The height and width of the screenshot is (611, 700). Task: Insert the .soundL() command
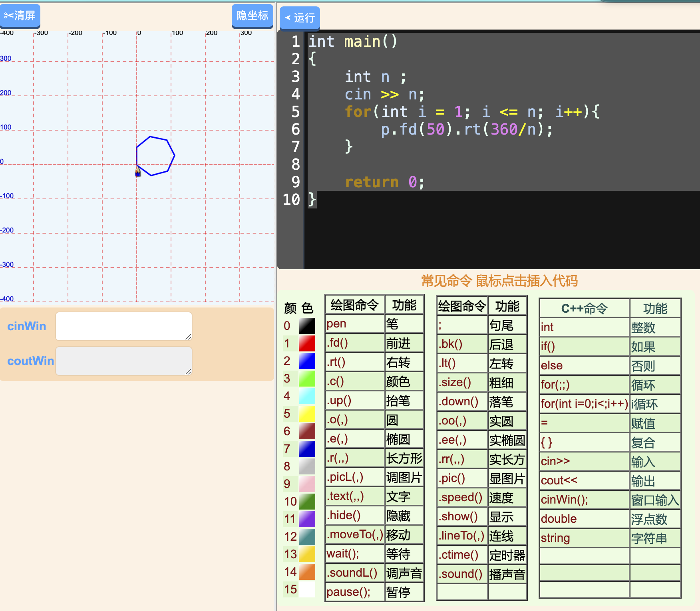355,573
